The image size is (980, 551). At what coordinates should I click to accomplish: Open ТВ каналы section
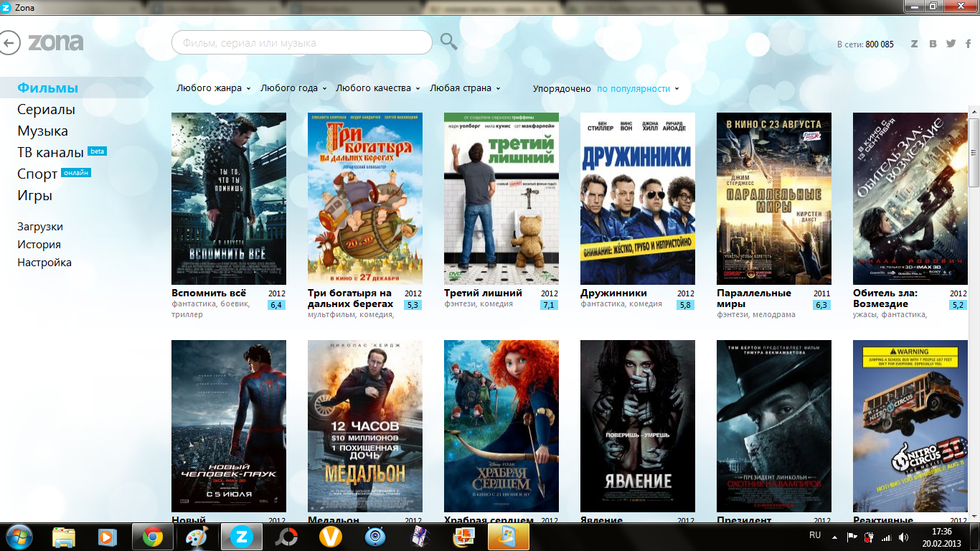(x=51, y=153)
